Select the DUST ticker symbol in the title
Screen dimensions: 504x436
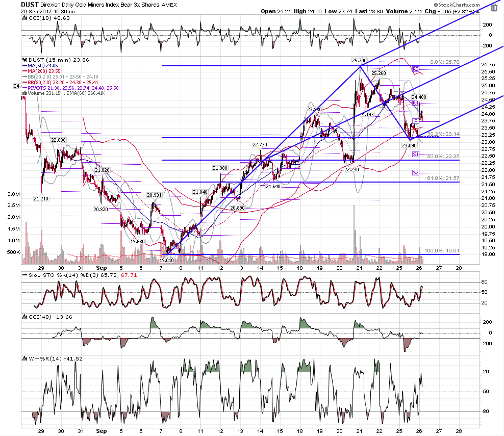30,5
